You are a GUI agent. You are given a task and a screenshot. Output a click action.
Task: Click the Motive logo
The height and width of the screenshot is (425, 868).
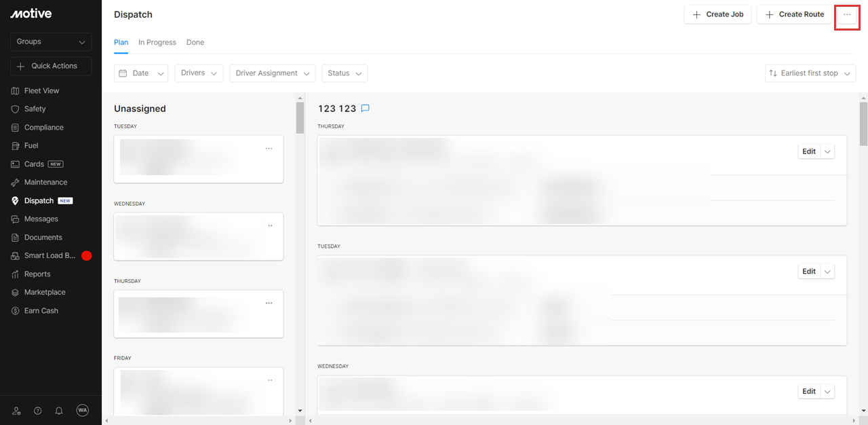coord(31,14)
